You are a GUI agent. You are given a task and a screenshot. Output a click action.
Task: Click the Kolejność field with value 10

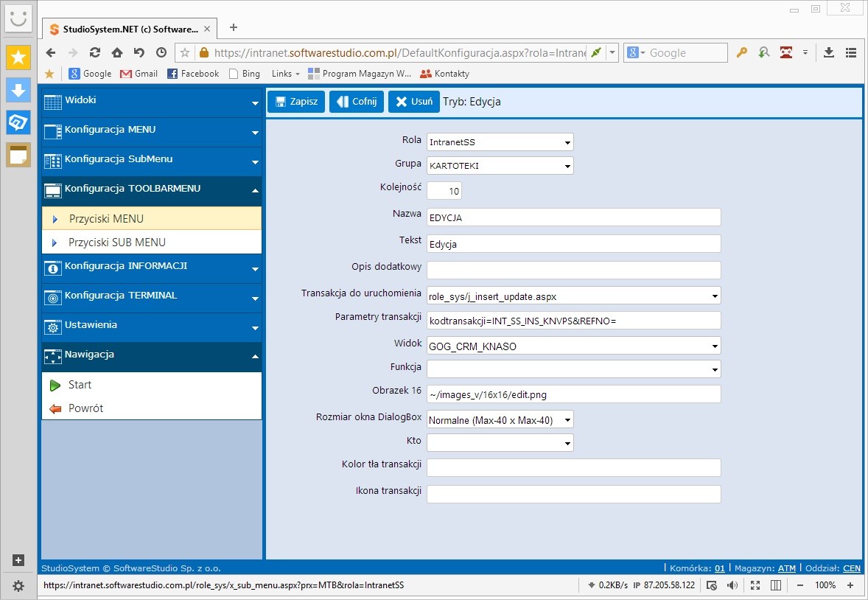click(x=444, y=191)
